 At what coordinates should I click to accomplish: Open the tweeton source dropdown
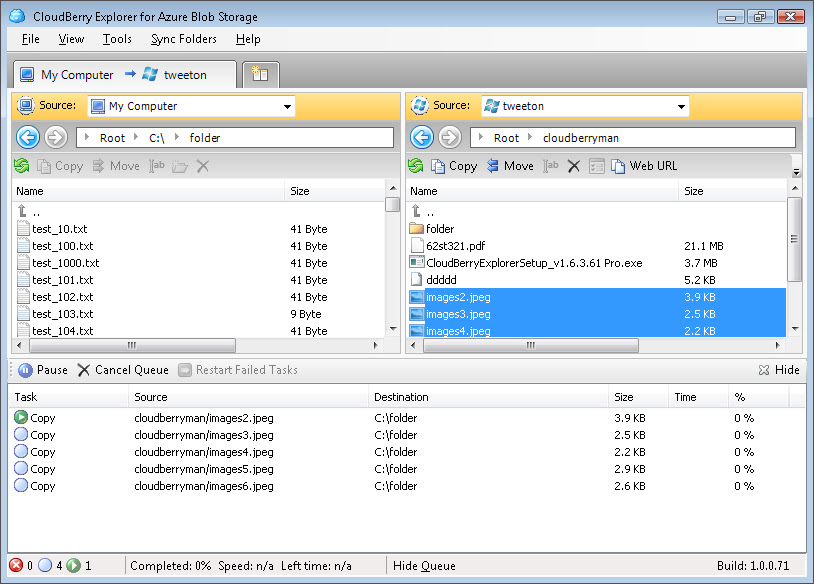tap(681, 106)
